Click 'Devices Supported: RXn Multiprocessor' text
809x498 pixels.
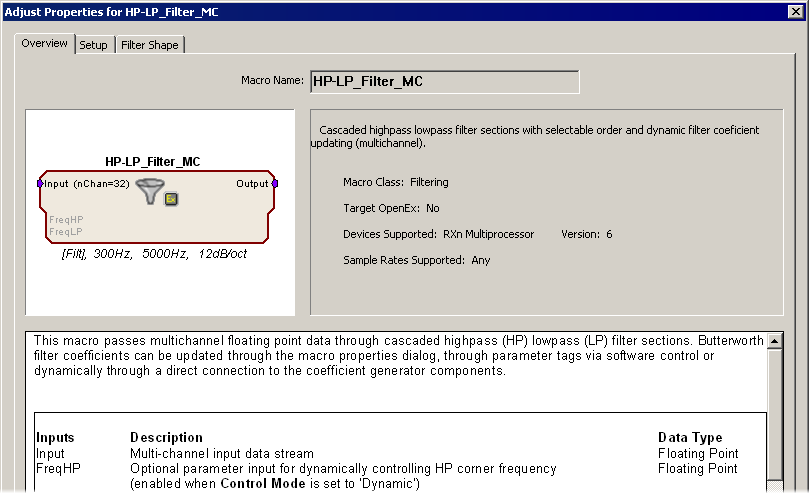[x=439, y=234]
